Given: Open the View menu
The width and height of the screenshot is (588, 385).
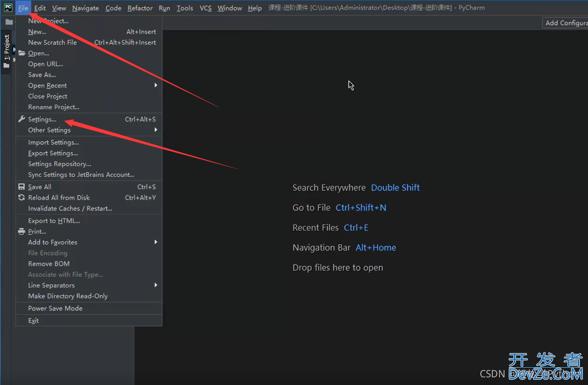Looking at the screenshot, I should coord(59,8).
